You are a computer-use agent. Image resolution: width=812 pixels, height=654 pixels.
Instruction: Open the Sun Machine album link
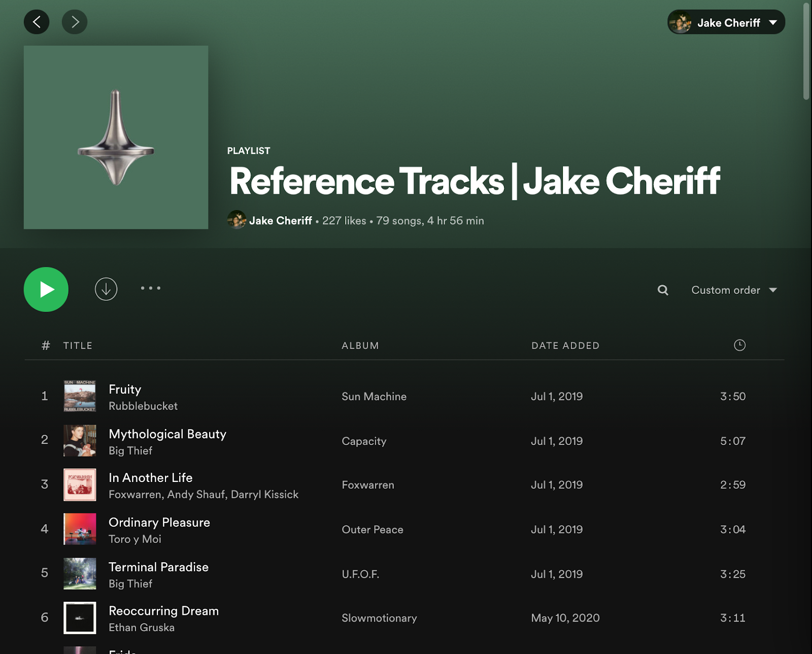coord(374,397)
